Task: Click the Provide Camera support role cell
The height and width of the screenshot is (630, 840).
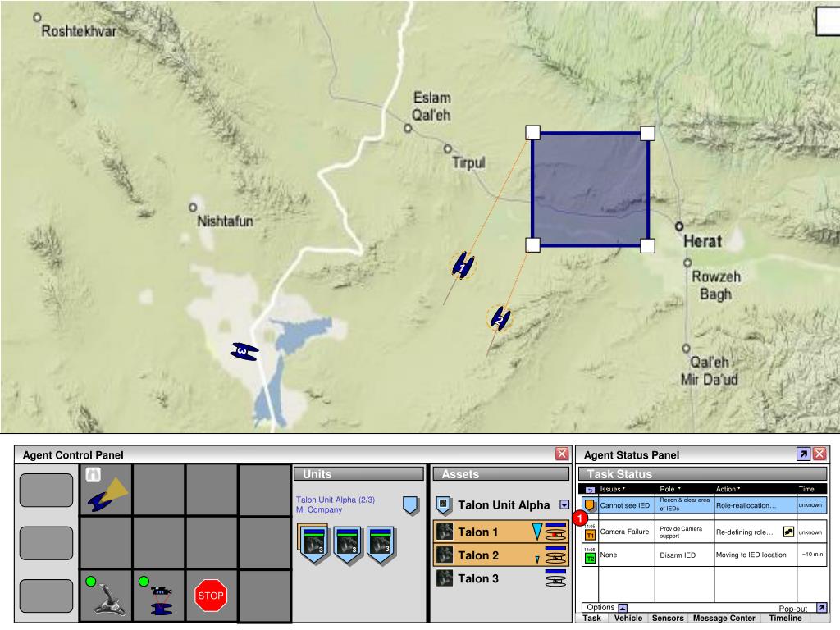Action: (684, 532)
